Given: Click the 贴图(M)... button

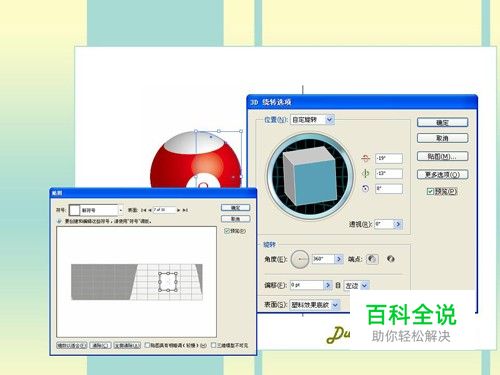Looking at the screenshot, I should tap(442, 156).
